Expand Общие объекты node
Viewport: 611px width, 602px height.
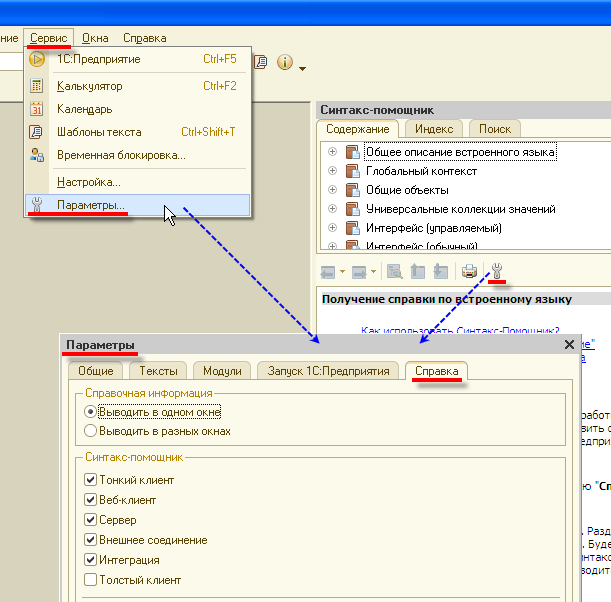click(332, 190)
